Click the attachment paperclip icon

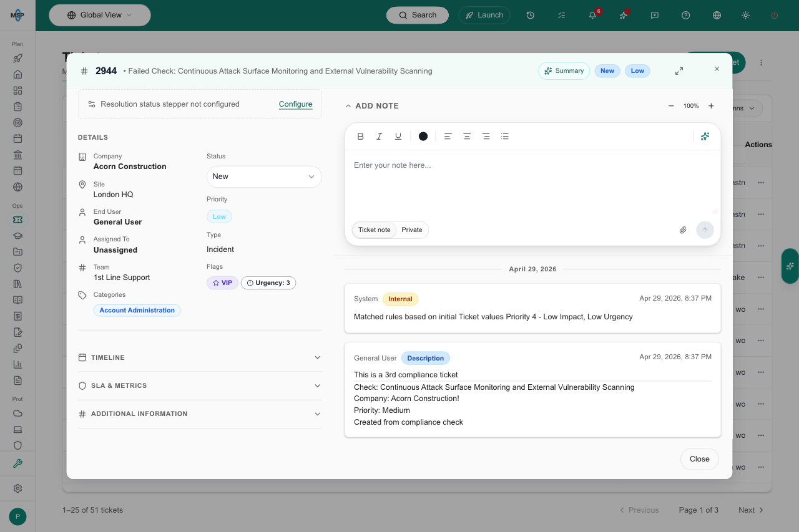(x=683, y=230)
